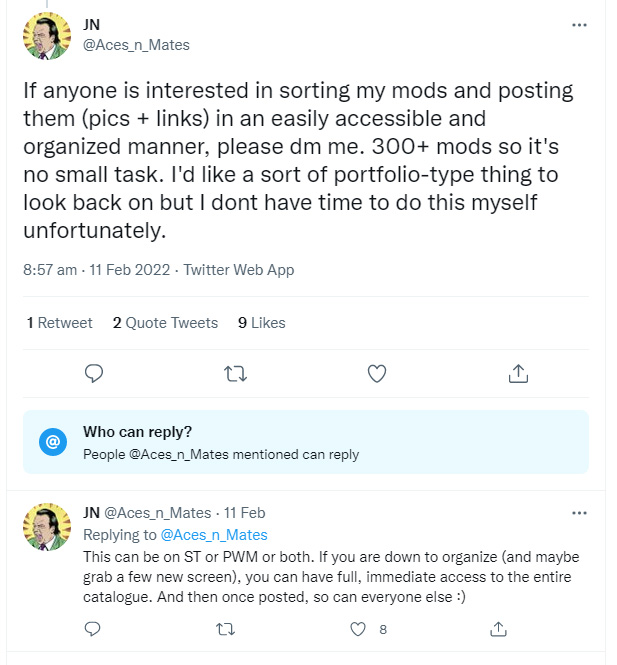Like the main tweet

tap(377, 373)
